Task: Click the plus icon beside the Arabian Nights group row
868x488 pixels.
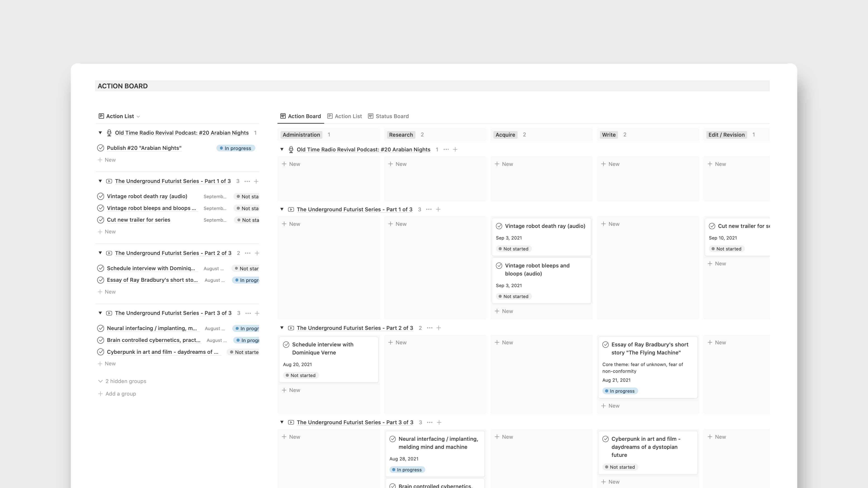Action: tap(455, 149)
